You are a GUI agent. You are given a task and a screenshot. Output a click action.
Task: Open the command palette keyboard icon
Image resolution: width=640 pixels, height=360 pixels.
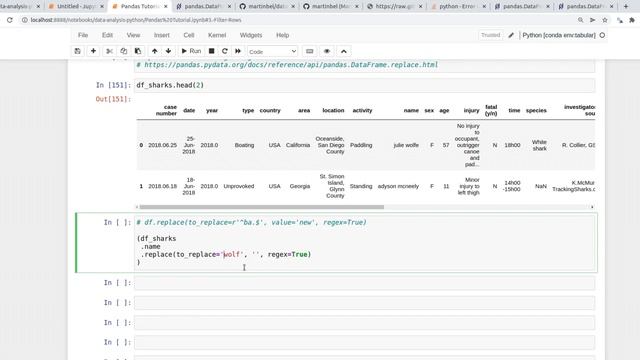pos(309,51)
